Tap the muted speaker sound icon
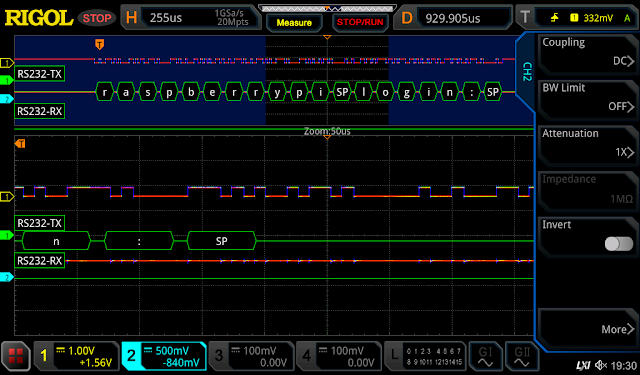This screenshot has width=640, height=375. 601,365
